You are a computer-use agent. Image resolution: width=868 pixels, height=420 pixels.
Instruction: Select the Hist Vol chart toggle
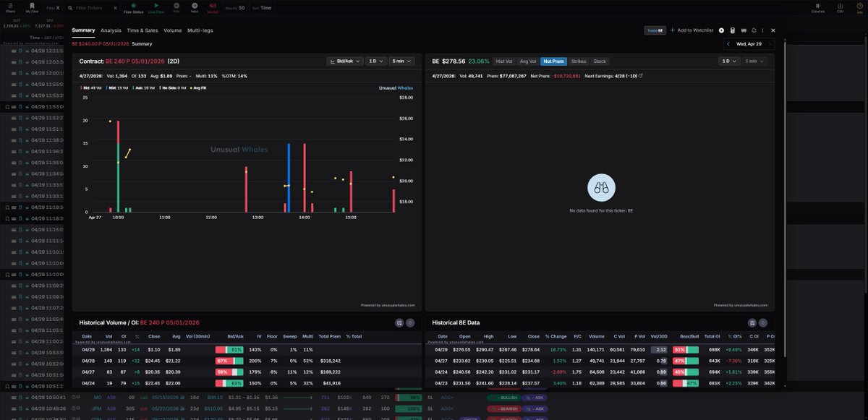504,61
